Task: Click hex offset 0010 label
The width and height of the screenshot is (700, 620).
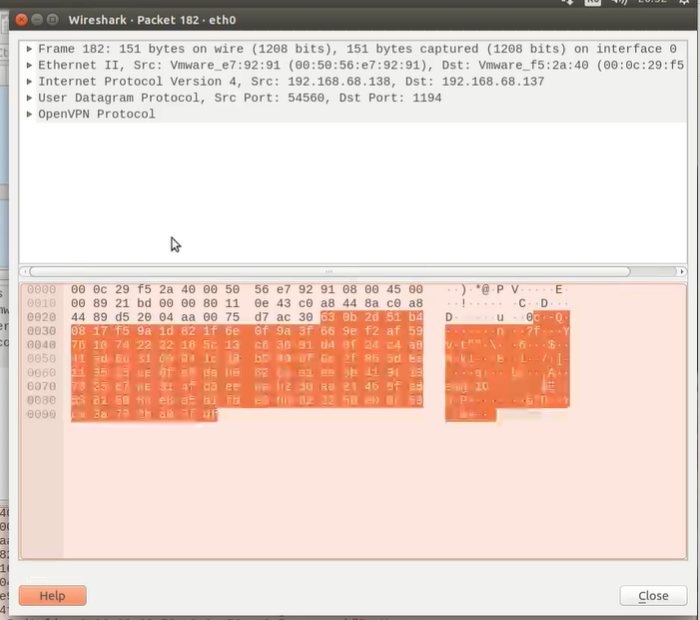Action: click(42, 304)
